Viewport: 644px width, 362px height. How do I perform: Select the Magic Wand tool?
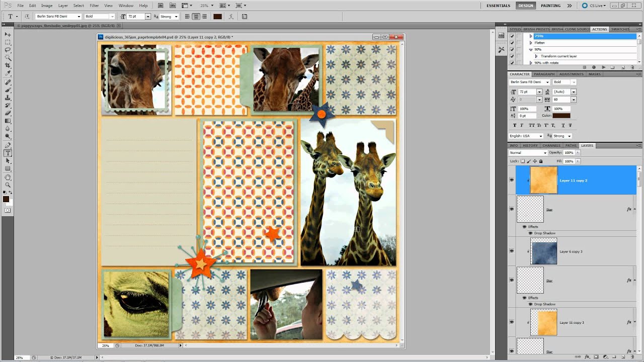8,58
